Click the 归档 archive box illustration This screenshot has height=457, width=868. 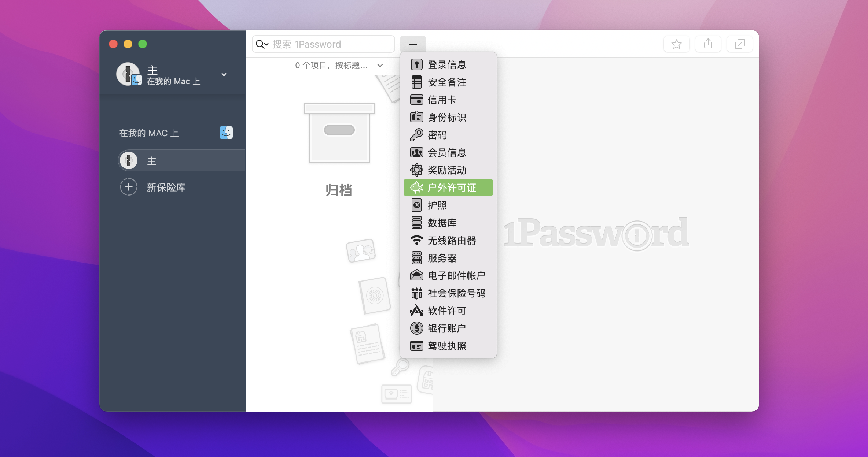pos(339,133)
